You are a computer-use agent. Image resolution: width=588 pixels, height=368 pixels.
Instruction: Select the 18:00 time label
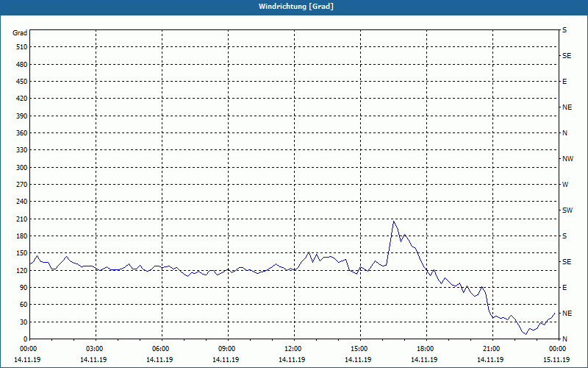426,349
